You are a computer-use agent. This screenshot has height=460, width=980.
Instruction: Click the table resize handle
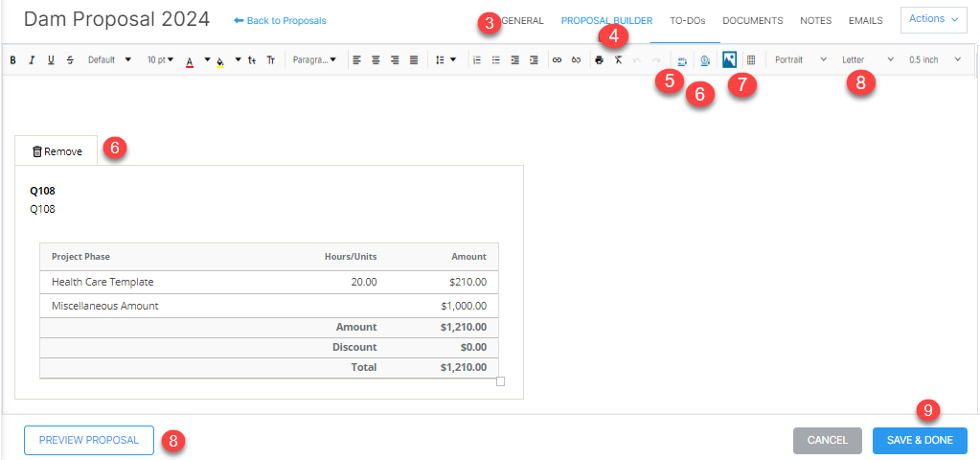500,381
